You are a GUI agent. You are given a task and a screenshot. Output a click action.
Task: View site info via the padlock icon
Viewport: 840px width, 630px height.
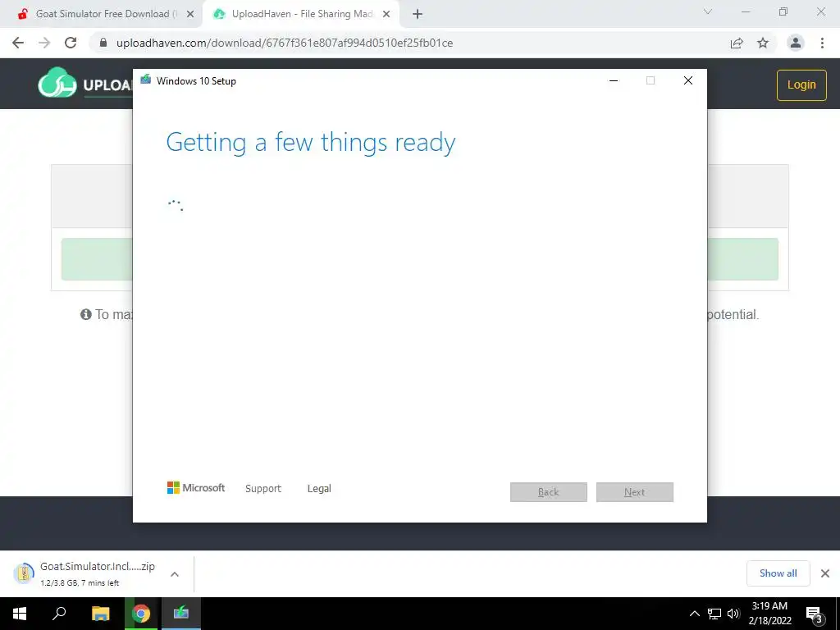point(103,43)
